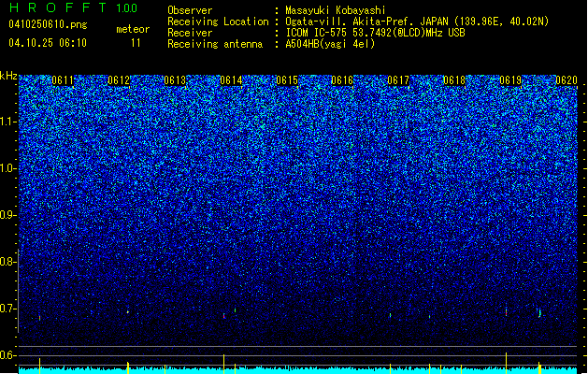The image size is (588, 374).
Task: Click antenna value A504HB(yagi 4el)
Action: (x=330, y=44)
